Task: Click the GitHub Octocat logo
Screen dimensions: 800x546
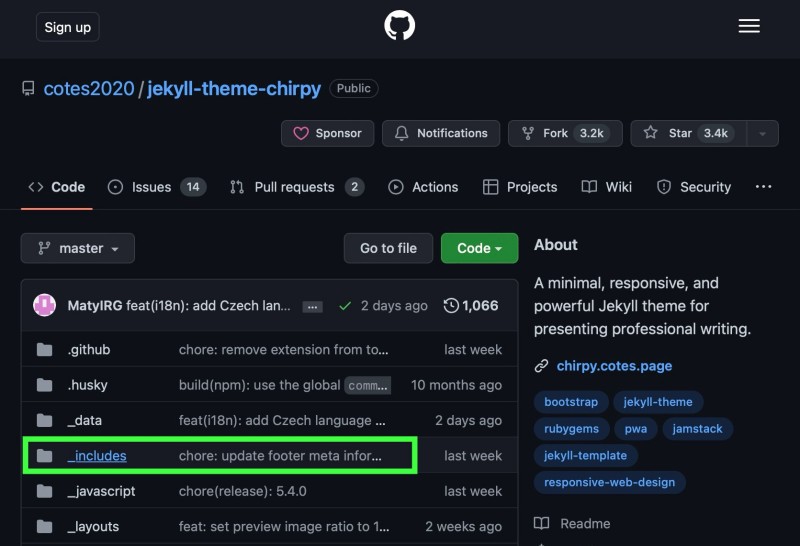Action: point(399,26)
